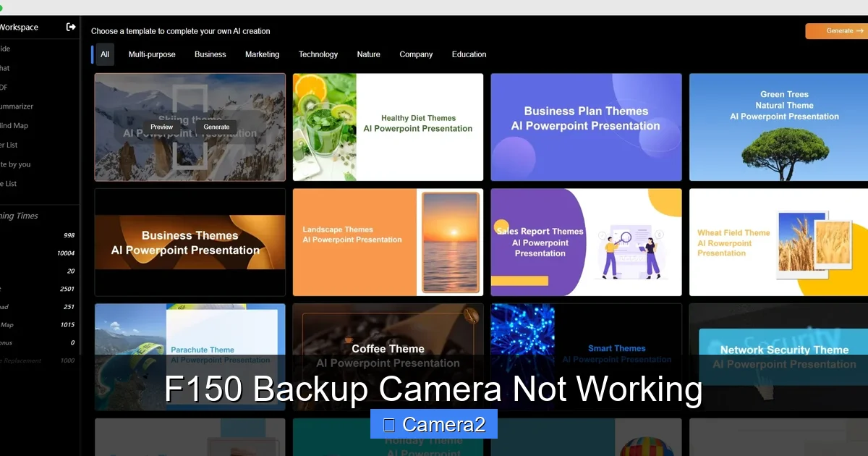Select the Marketing tab

click(262, 54)
